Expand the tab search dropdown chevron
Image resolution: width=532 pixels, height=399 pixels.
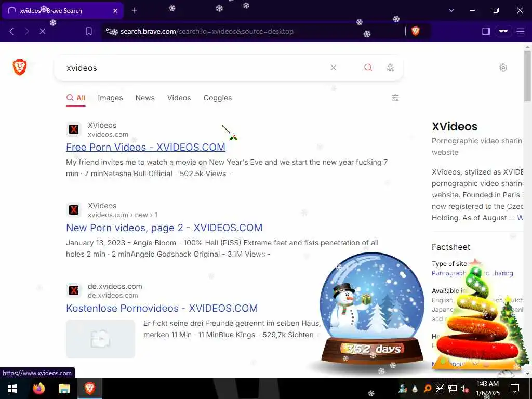click(x=451, y=10)
